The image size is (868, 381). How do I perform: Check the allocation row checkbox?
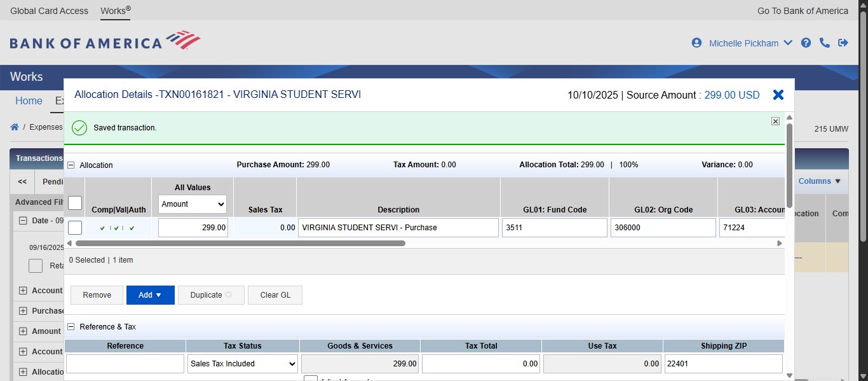(x=74, y=227)
